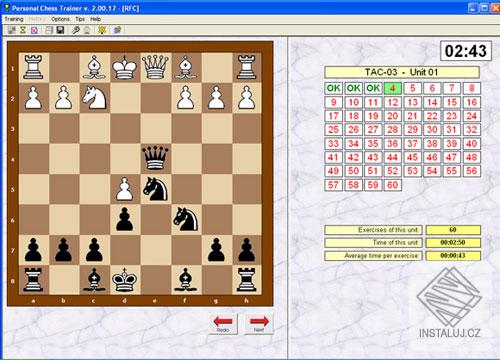The height and width of the screenshot is (360, 500).
Task: Open exercise number 57
Action: point(334,185)
